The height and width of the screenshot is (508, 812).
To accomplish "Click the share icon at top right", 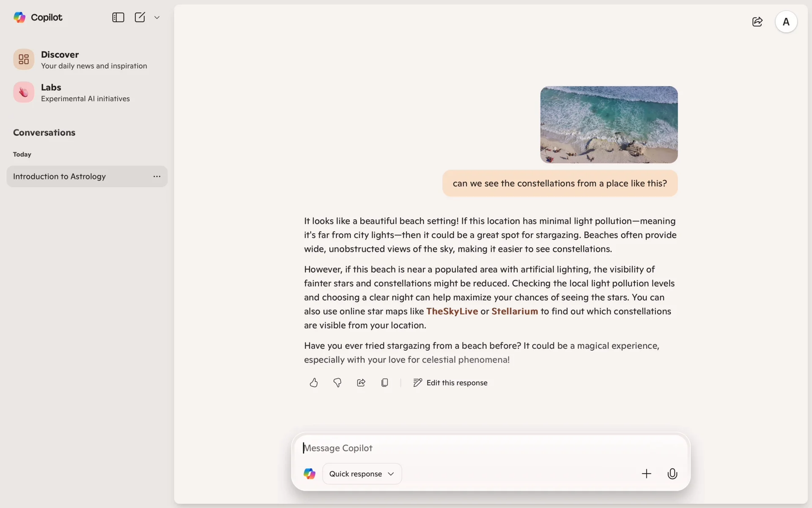I will tap(757, 22).
